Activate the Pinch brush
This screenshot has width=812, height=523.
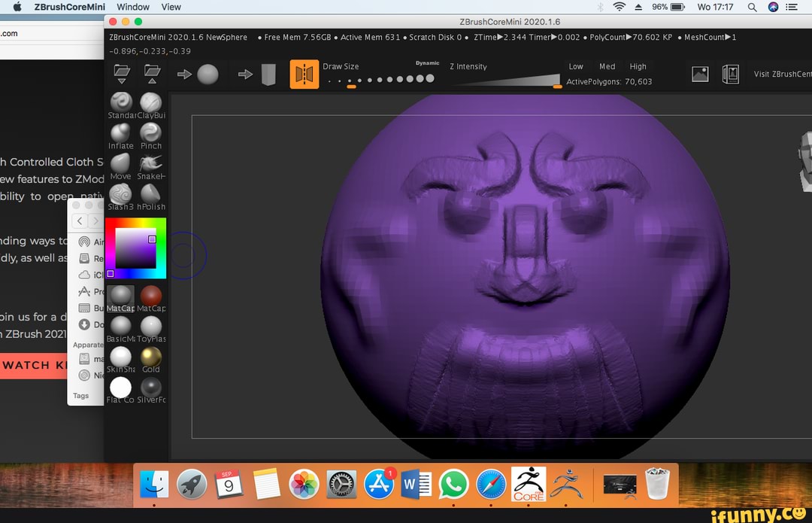(x=150, y=134)
